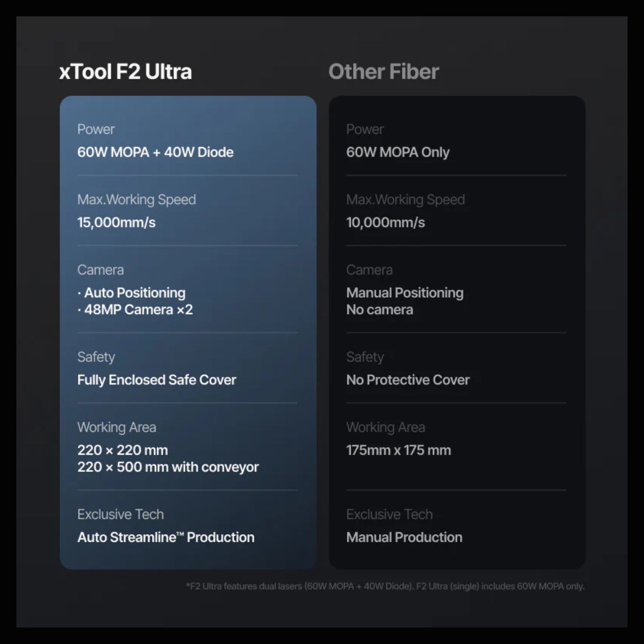Select the Auto Positioning bullet item
This screenshot has width=644, height=644.
pyautogui.click(x=131, y=293)
